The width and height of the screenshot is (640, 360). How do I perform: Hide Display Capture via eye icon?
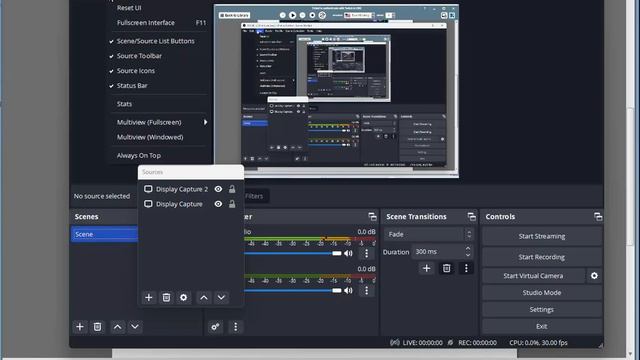[x=218, y=204]
